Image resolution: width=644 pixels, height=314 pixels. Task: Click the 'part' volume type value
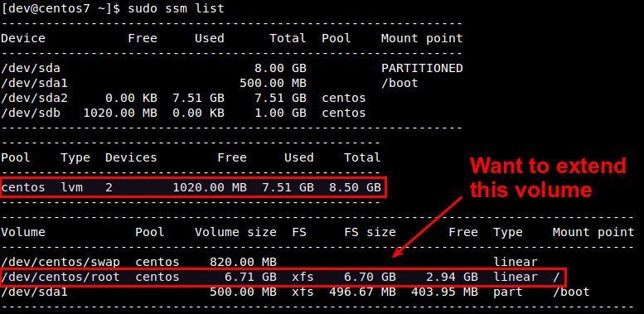pos(508,292)
